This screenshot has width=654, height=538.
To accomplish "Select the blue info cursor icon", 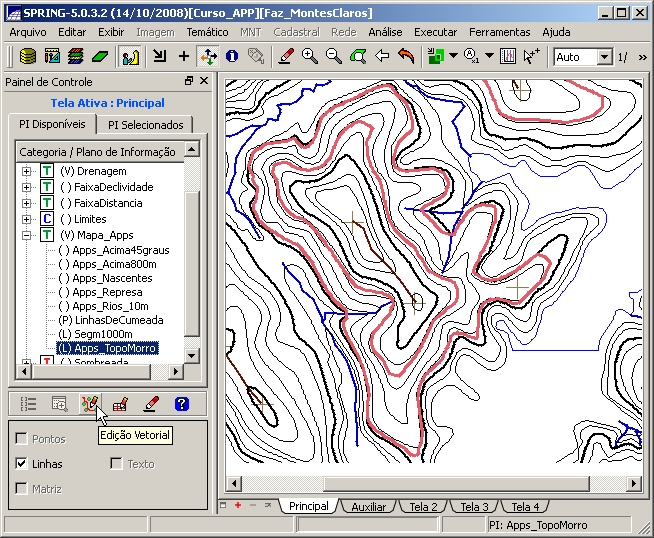I will pos(232,56).
